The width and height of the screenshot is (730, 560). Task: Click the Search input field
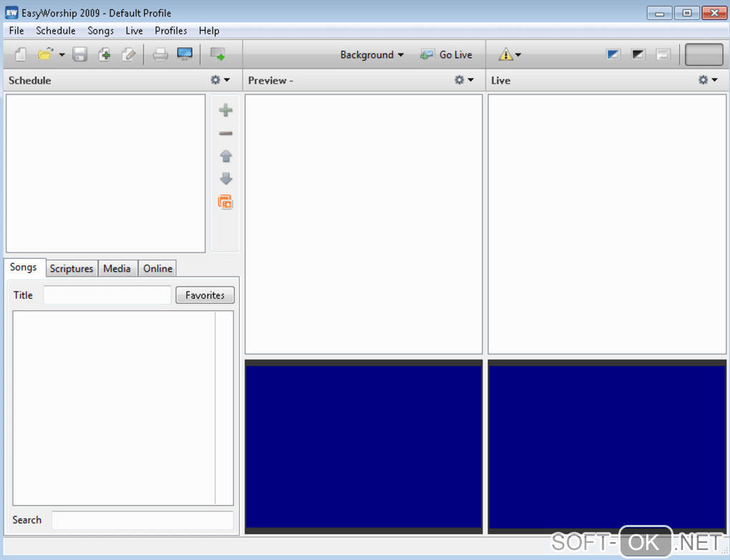[x=142, y=520]
